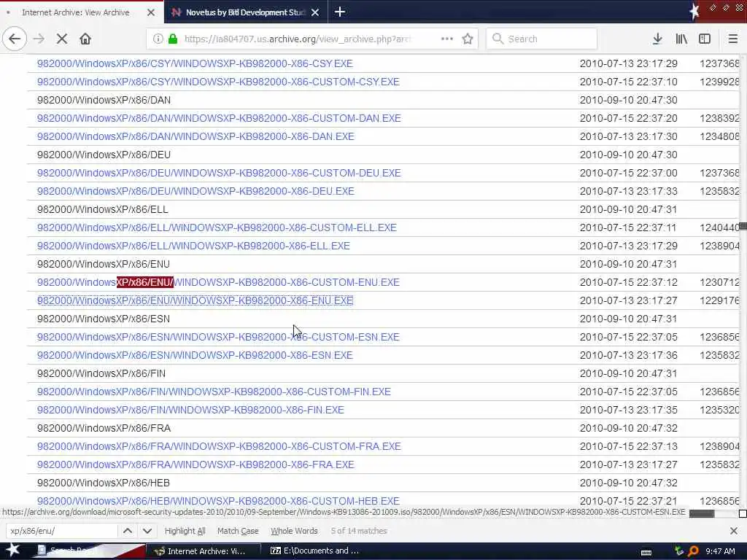747x560 pixels.
Task: Click the 9:47 AM system clock
Action: (x=720, y=551)
